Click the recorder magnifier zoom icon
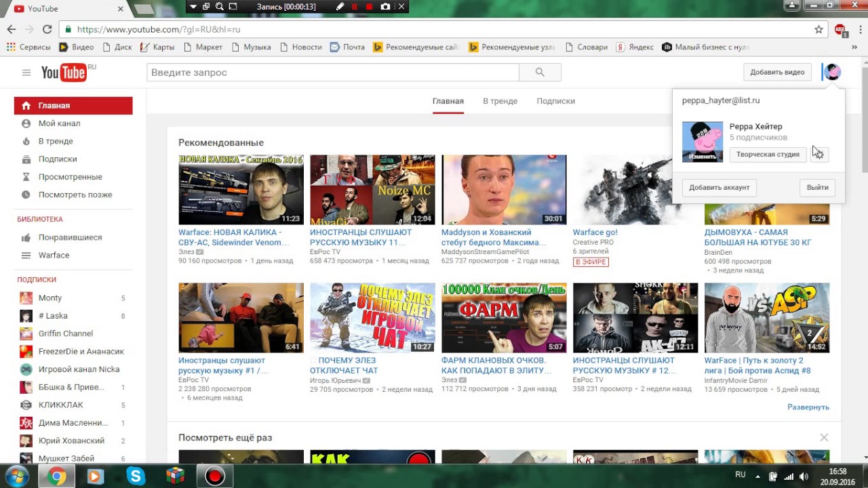Screen dimensions: 868x488 click(x=219, y=7)
